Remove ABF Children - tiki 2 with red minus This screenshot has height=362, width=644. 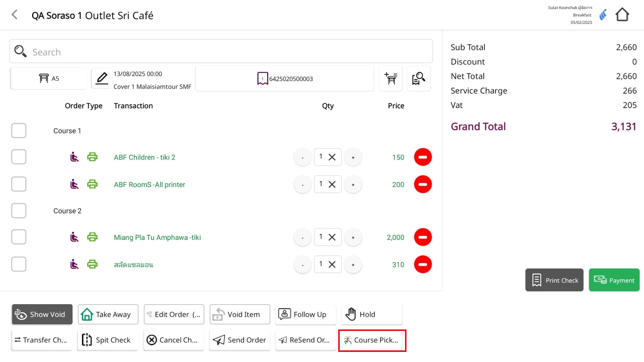point(423,157)
